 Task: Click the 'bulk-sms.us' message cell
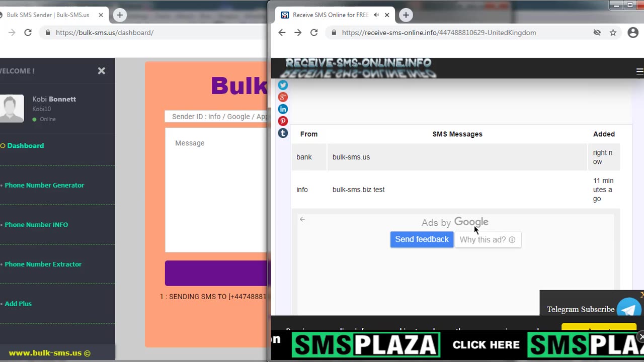tap(457, 157)
